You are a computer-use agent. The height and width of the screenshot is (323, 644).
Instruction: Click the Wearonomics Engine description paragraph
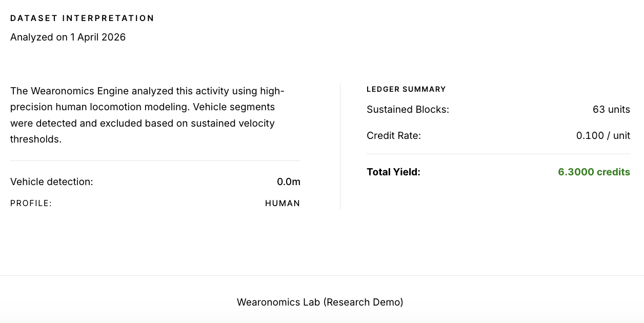pyautogui.click(x=147, y=115)
